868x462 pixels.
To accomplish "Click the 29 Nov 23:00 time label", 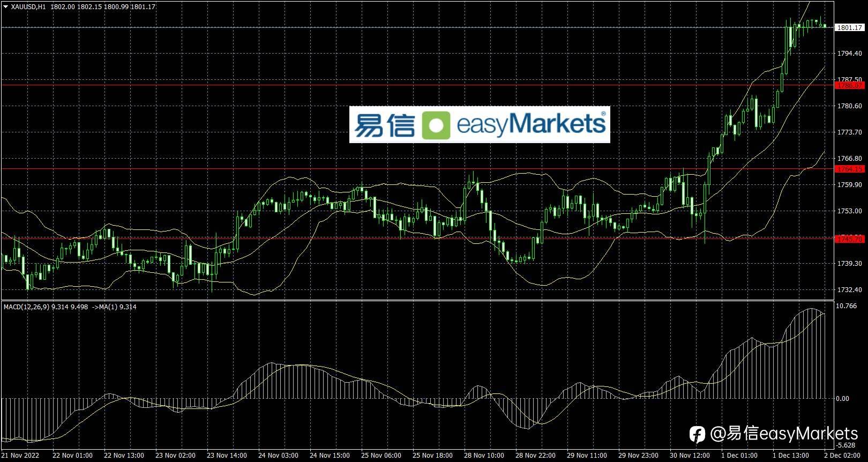I will tap(638, 456).
